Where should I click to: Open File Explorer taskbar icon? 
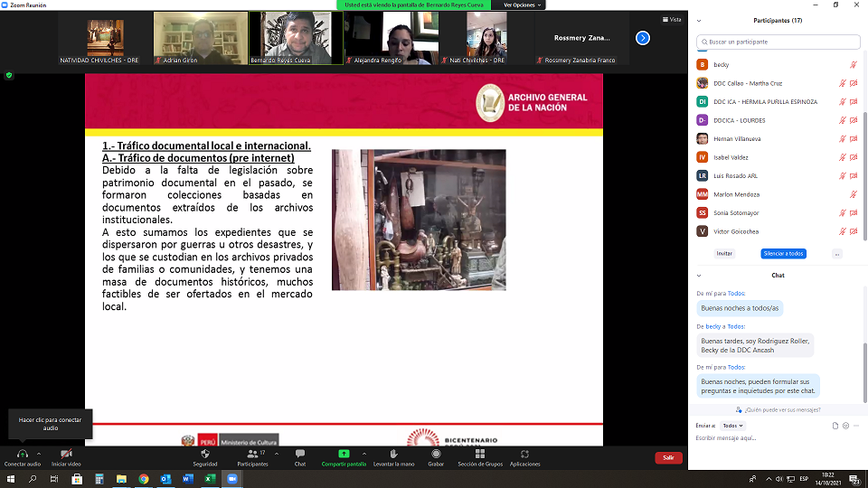pyautogui.click(x=121, y=479)
